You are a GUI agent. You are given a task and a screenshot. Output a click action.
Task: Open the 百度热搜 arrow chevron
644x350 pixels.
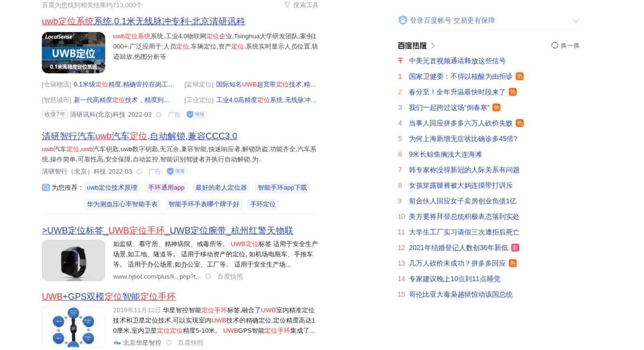(433, 45)
